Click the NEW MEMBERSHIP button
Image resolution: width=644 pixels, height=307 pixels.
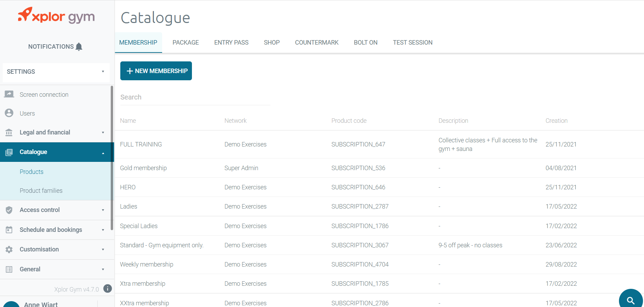[156, 71]
